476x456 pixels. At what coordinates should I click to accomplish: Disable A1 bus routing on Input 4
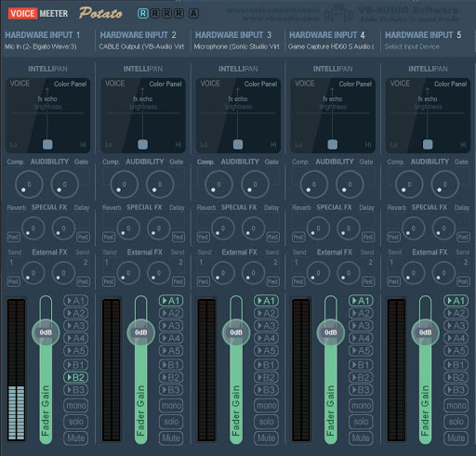click(x=361, y=301)
